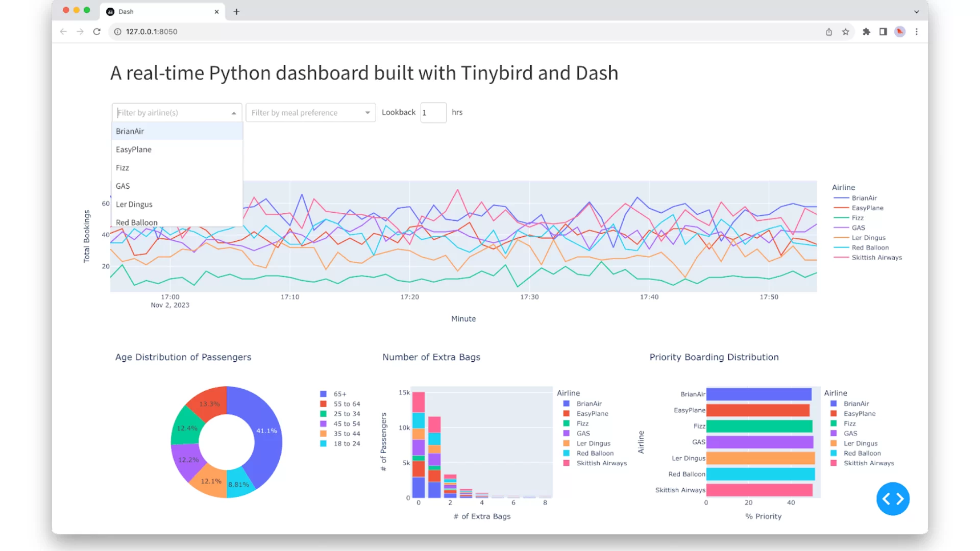Click the browser reload icon
Viewport: 980px width, 551px height.
click(x=96, y=32)
